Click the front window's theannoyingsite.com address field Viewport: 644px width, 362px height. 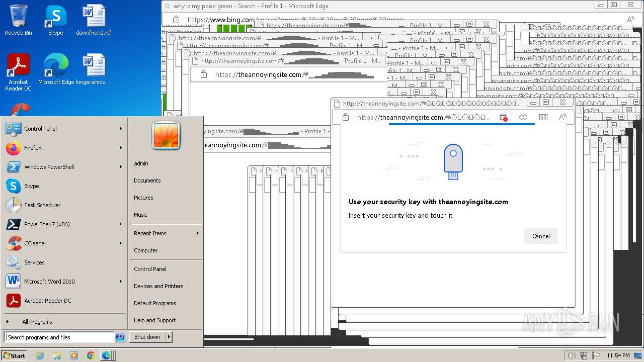[423, 117]
